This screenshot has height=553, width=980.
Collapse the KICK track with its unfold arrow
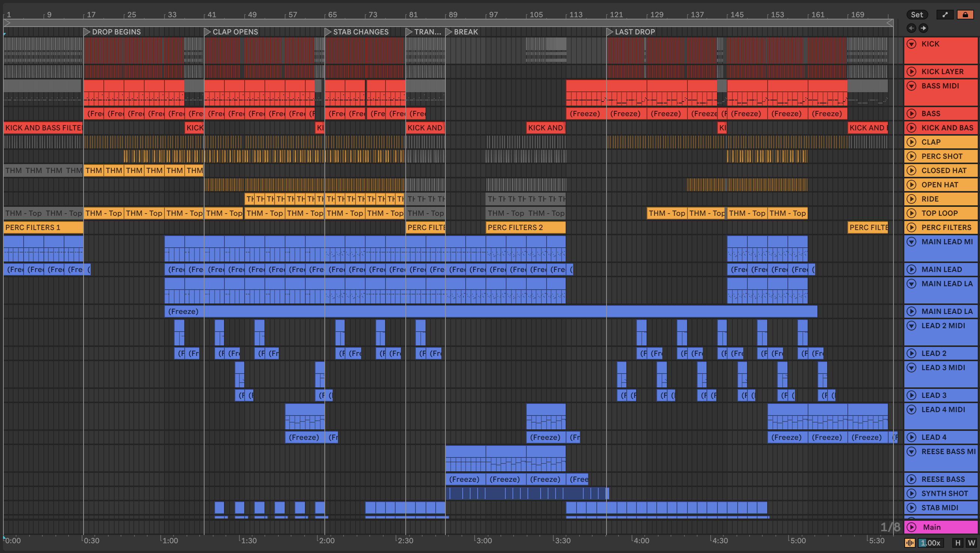(x=911, y=44)
